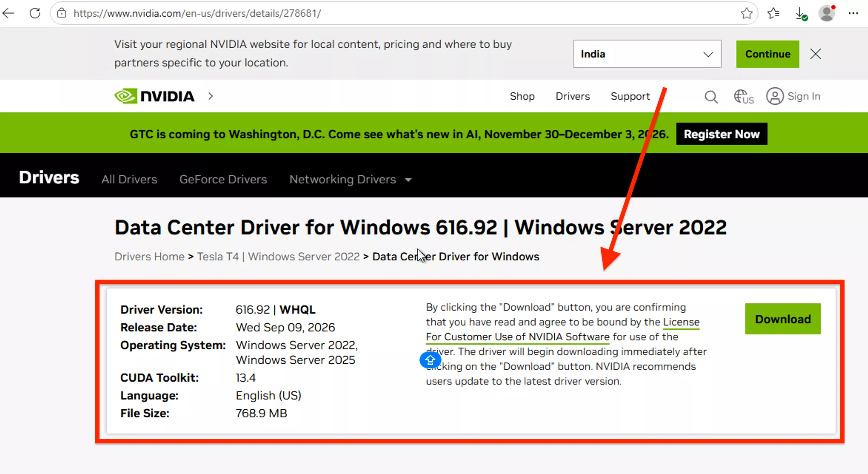The image size is (868, 474).
Task: Go to Drivers Home breadcrumb
Action: [x=149, y=257]
